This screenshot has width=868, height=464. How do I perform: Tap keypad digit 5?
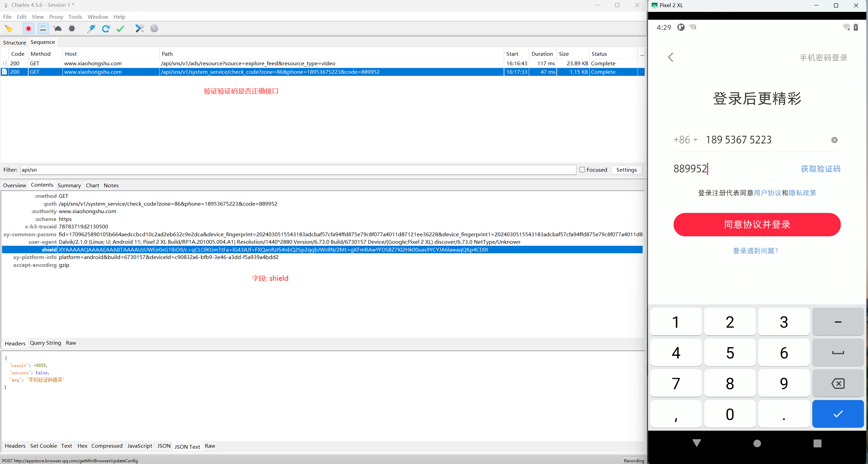pos(730,353)
